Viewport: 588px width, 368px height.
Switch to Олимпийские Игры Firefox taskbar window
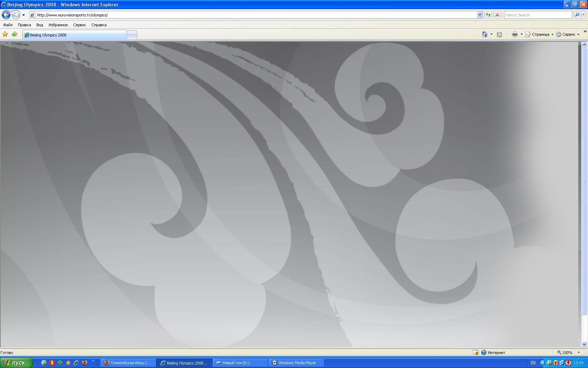click(128, 363)
